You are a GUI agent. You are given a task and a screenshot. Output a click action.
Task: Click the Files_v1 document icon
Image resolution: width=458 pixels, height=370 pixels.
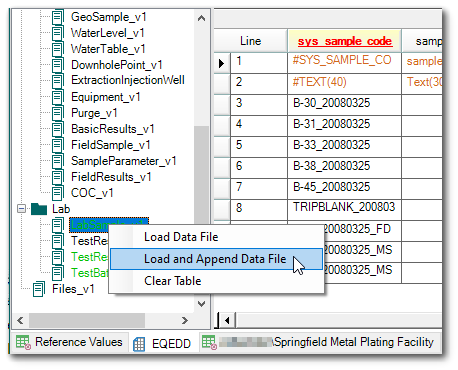pos(39,289)
